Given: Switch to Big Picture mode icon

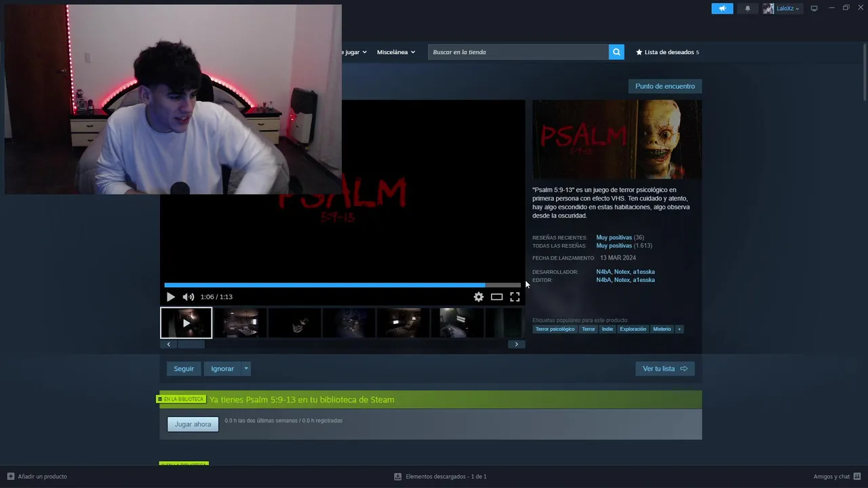Looking at the screenshot, I should [x=814, y=8].
